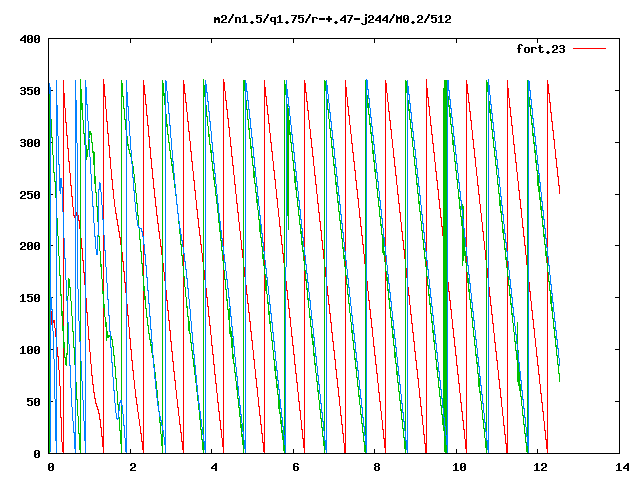
Task: Click x-axis label 2
Action: (132, 467)
